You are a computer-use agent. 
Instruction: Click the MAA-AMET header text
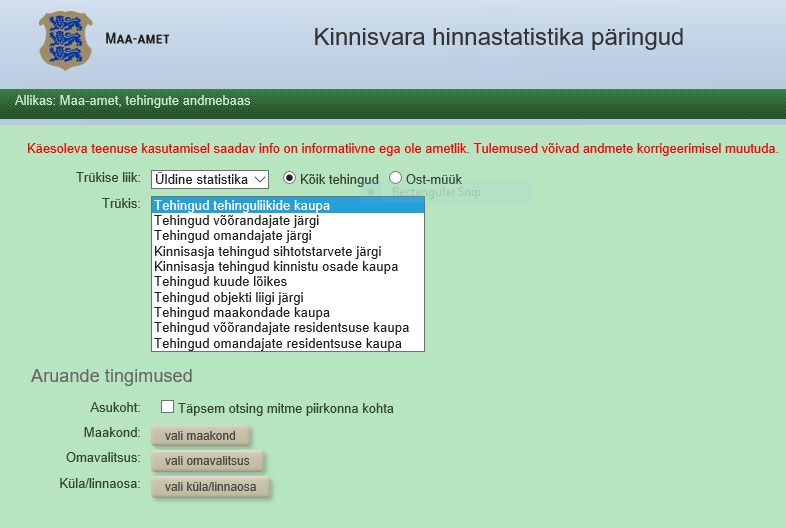(x=137, y=39)
